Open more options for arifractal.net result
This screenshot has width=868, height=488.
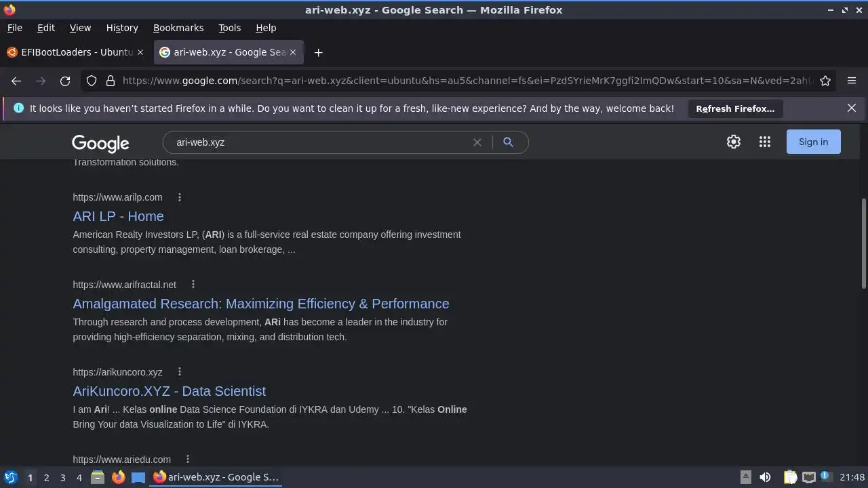click(193, 285)
